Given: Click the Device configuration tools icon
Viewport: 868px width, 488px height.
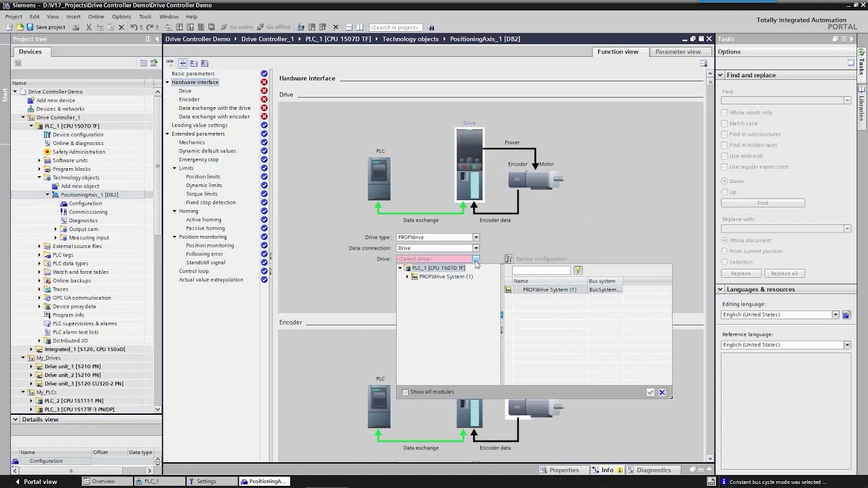Looking at the screenshot, I should (509, 259).
